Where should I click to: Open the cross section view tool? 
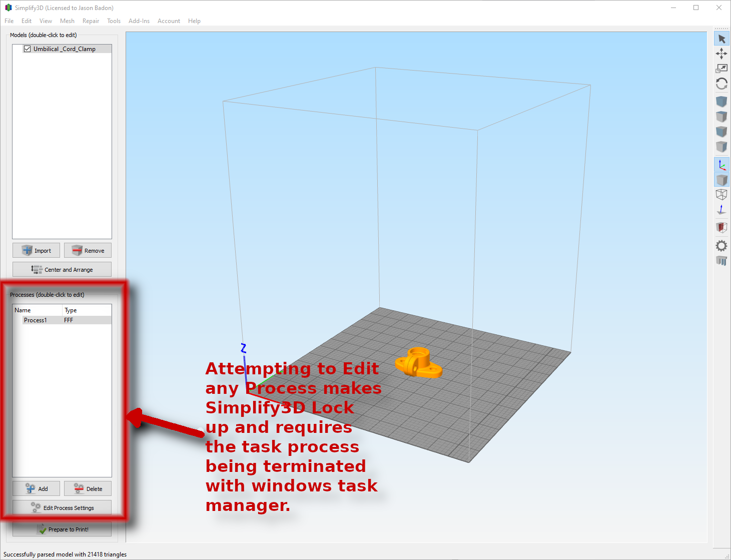pos(721,228)
